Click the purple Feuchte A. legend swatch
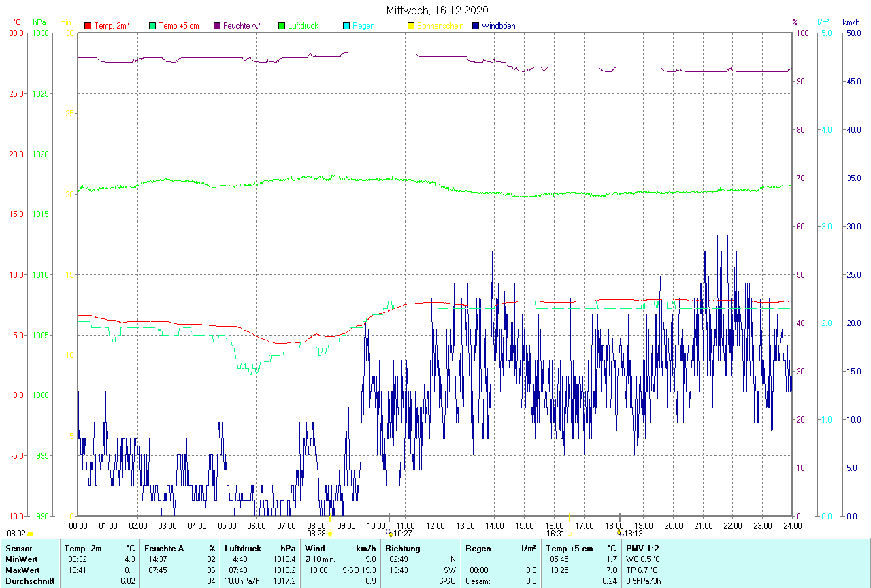Image resolution: width=871 pixels, height=588 pixels. click(x=217, y=26)
